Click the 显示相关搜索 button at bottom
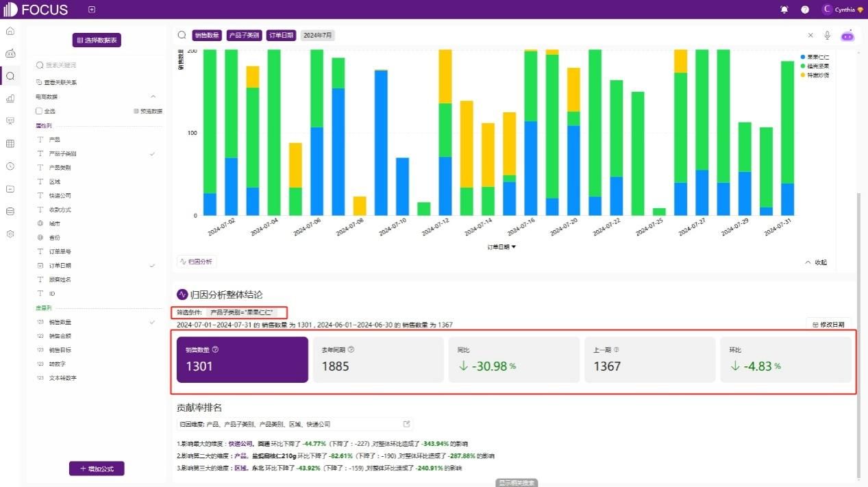This screenshot has height=487, width=868. coord(516,483)
